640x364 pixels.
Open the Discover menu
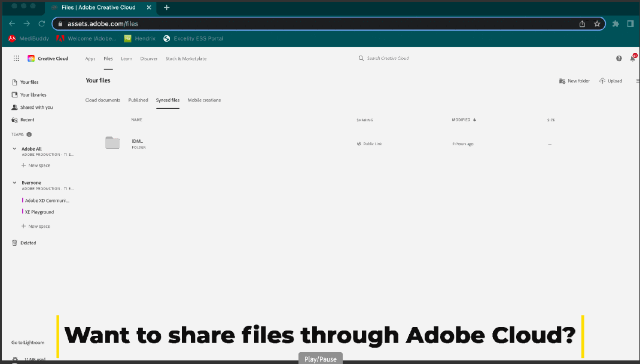(x=149, y=59)
